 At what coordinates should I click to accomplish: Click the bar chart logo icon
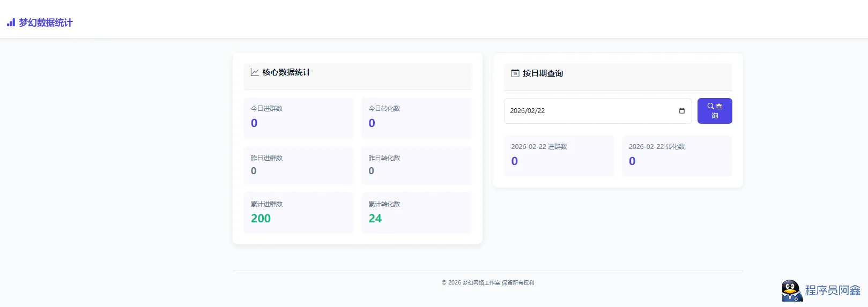tap(11, 23)
